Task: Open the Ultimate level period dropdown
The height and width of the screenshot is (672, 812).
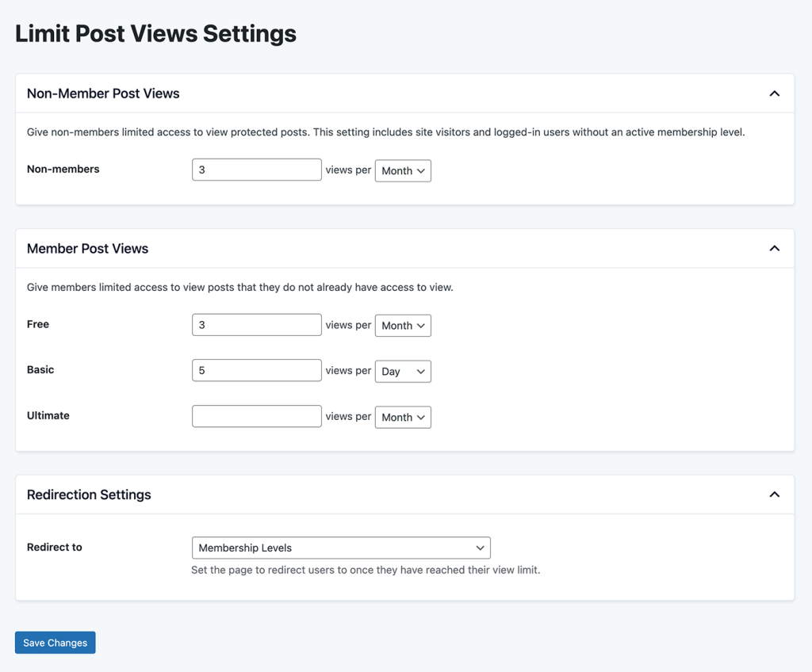Action: [403, 417]
